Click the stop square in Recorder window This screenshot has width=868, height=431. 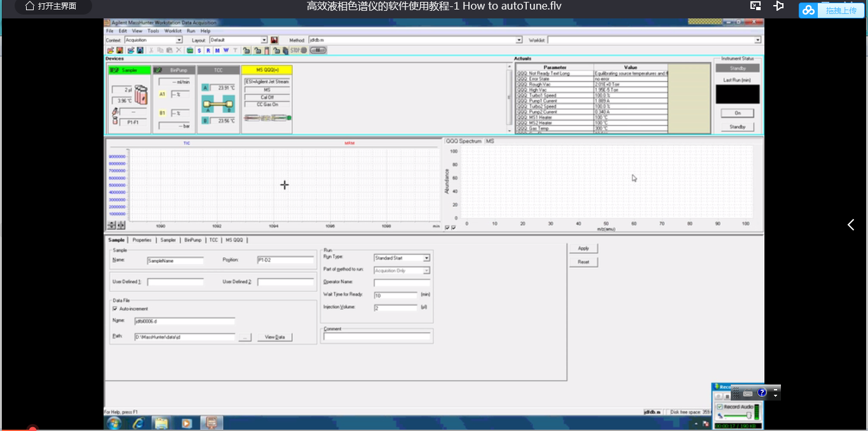click(x=728, y=397)
